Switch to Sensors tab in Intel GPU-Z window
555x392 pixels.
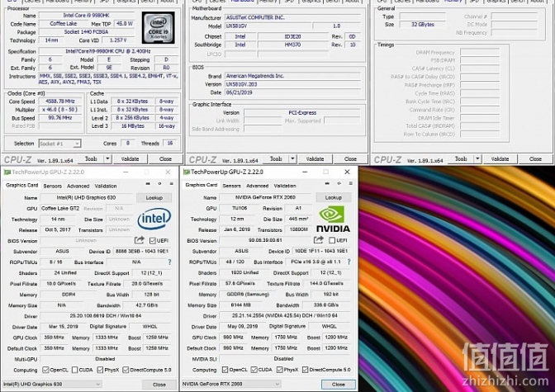[x=52, y=186]
